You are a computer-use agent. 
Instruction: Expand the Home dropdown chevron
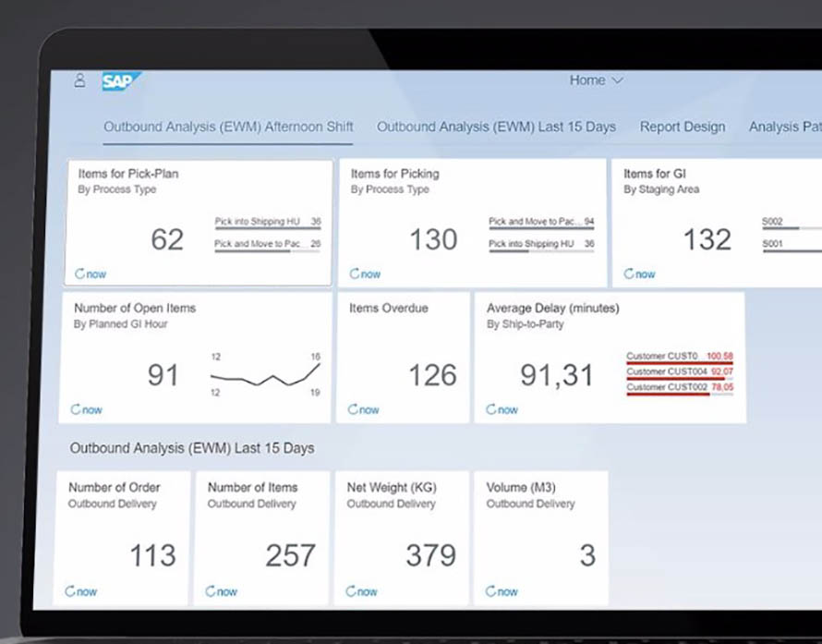[x=618, y=80]
